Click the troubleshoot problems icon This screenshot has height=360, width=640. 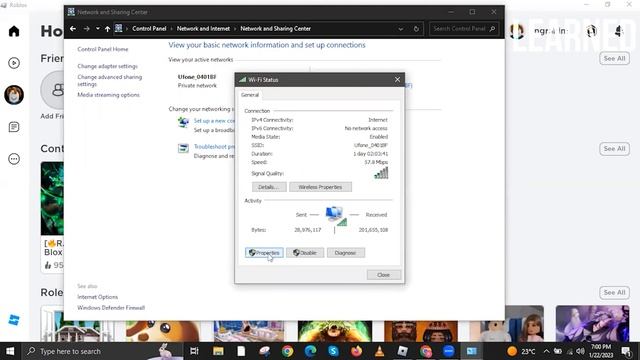(x=183, y=148)
